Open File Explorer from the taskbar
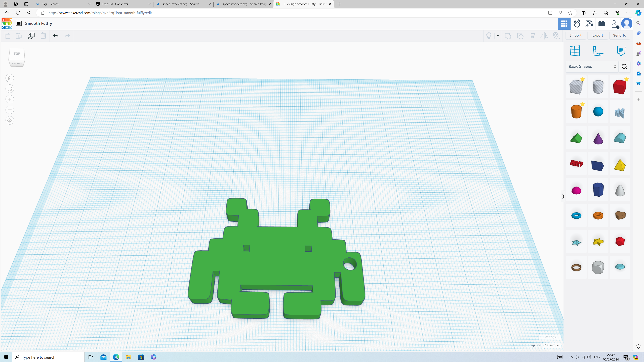 coord(128,357)
